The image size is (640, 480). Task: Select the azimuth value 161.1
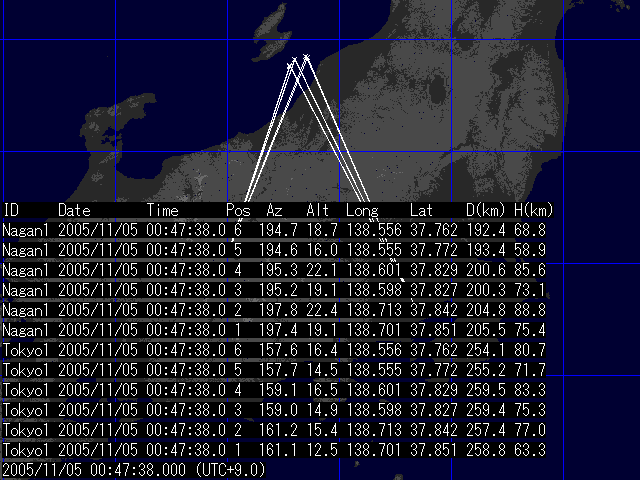click(278, 450)
